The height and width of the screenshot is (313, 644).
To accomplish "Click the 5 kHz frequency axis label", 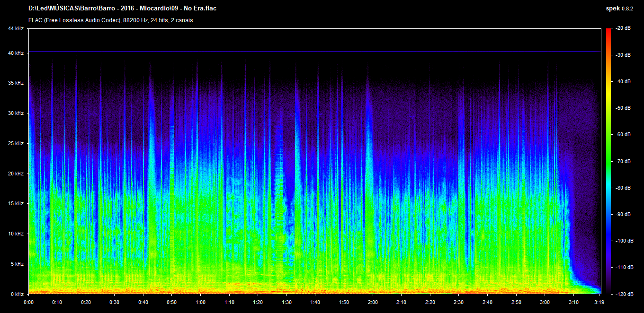I will 17,264.
